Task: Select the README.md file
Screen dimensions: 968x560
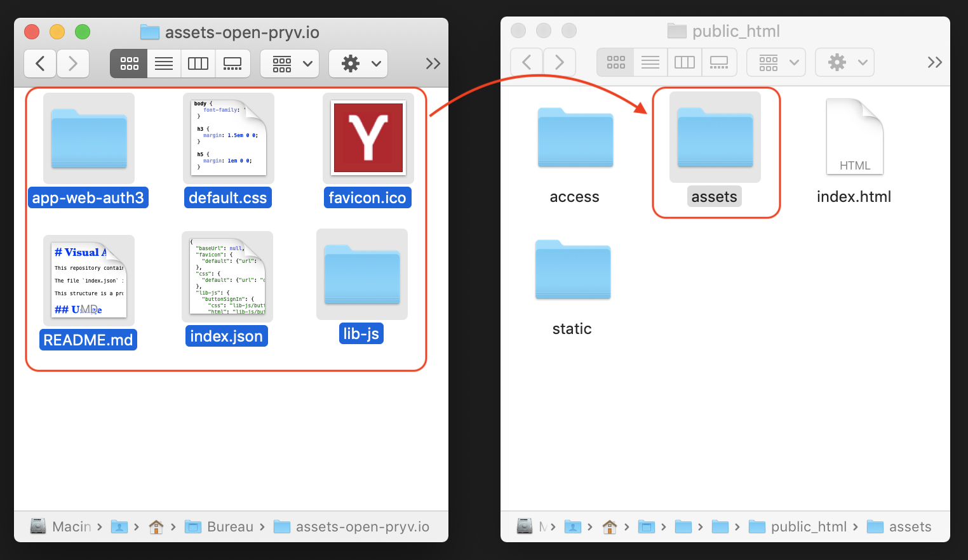Action: pos(89,281)
